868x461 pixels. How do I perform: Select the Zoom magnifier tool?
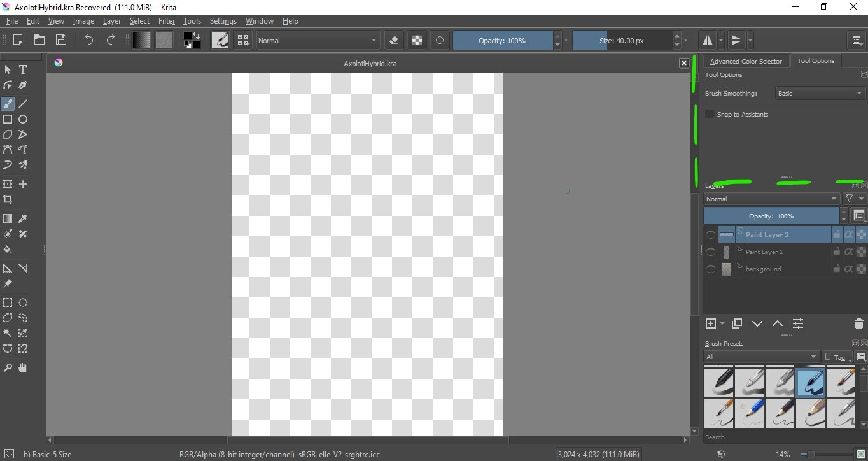8,367
